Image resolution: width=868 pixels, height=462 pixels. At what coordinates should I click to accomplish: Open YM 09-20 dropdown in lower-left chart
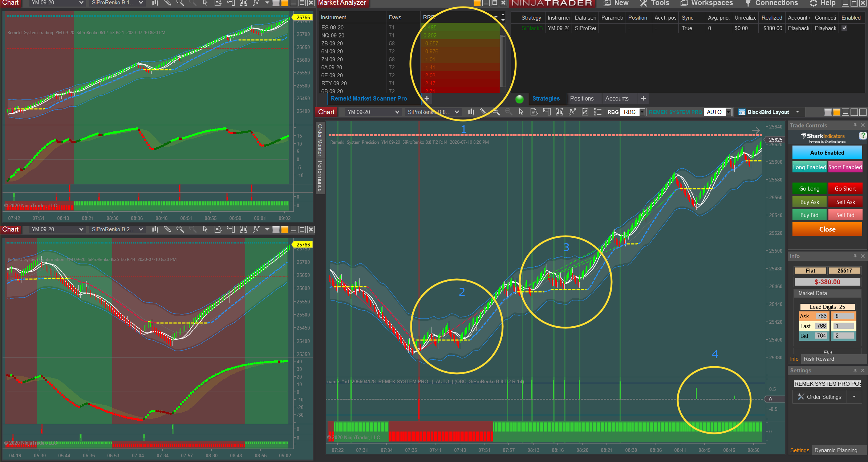pos(57,229)
